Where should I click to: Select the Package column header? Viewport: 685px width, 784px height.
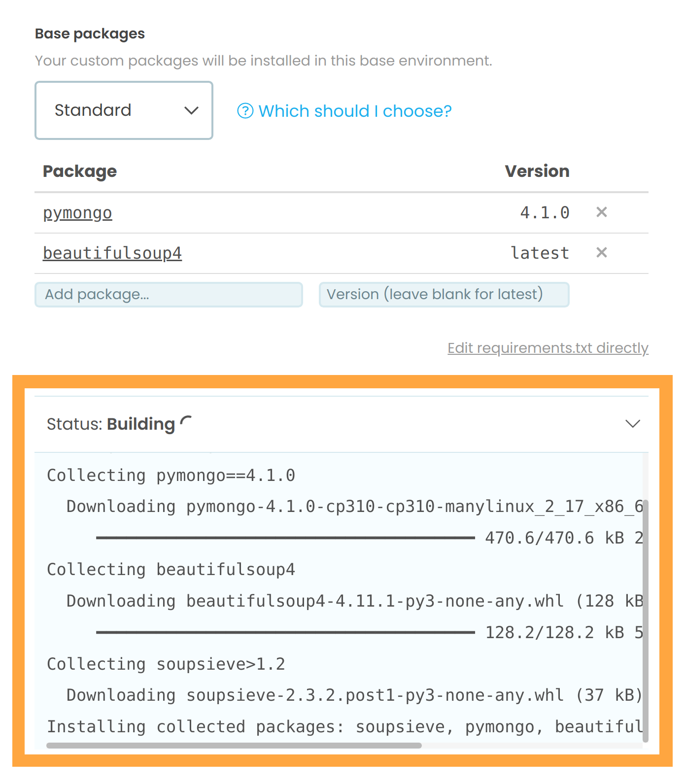coord(80,171)
